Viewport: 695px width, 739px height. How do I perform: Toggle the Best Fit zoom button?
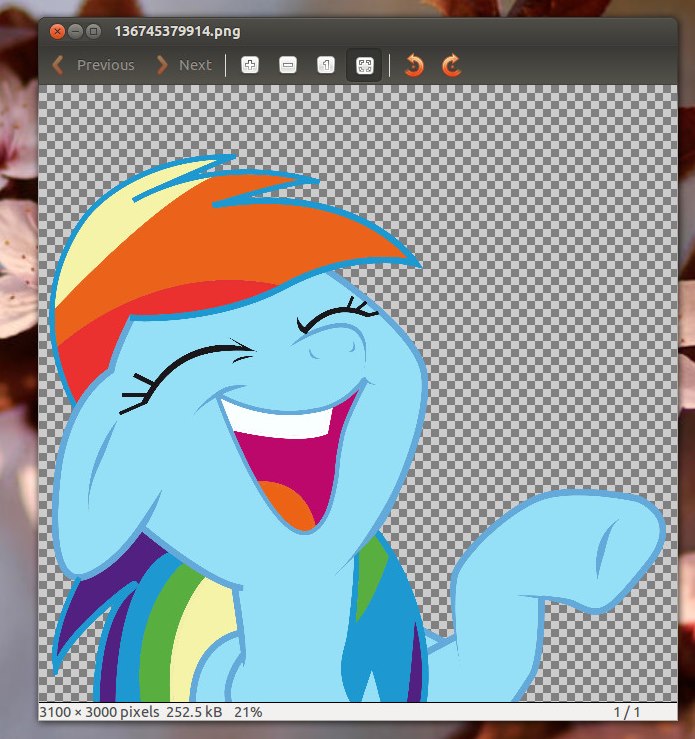[364, 65]
